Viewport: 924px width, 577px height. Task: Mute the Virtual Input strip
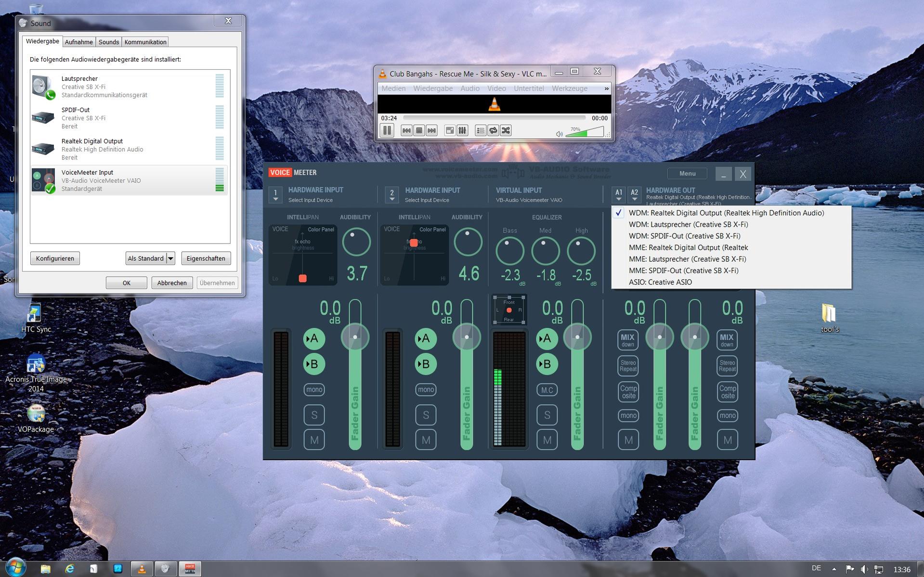point(547,440)
